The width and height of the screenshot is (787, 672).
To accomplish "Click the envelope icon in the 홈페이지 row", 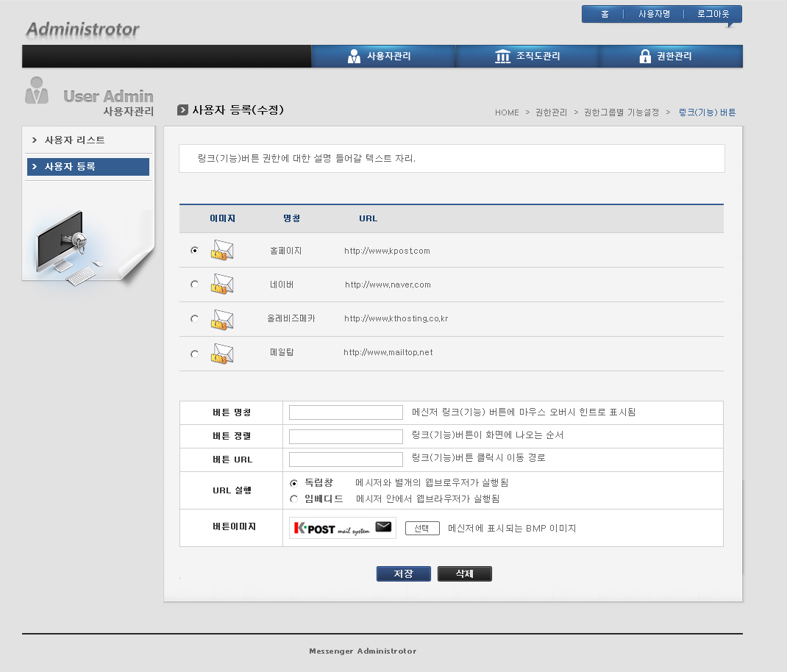I will [x=222, y=251].
